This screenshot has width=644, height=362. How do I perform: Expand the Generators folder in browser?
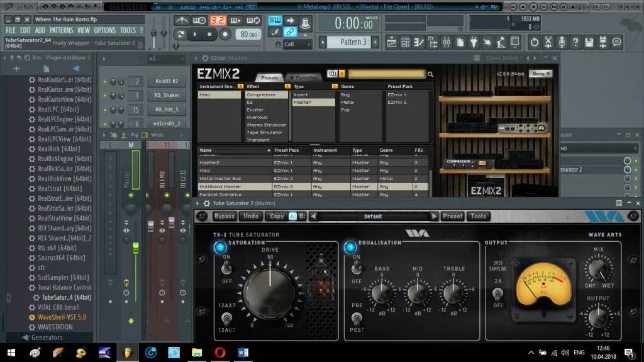(47, 337)
